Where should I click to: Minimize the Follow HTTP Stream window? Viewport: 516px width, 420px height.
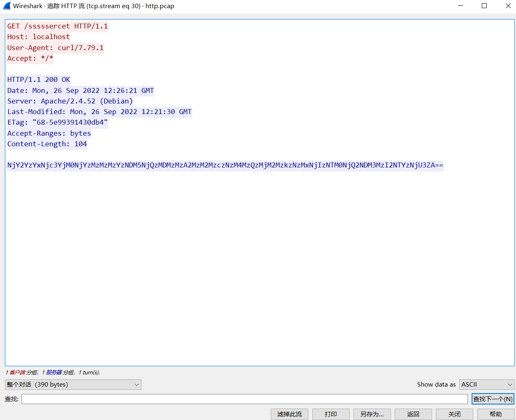point(461,6)
